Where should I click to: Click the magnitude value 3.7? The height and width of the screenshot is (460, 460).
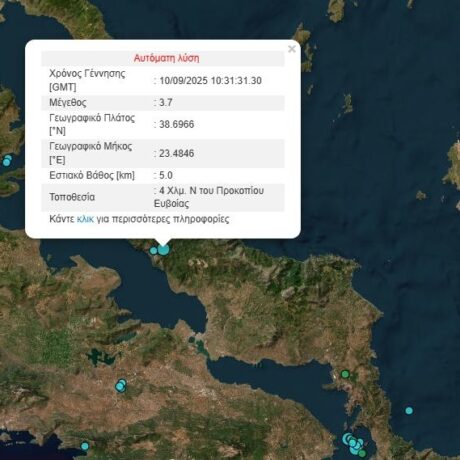coord(166,102)
